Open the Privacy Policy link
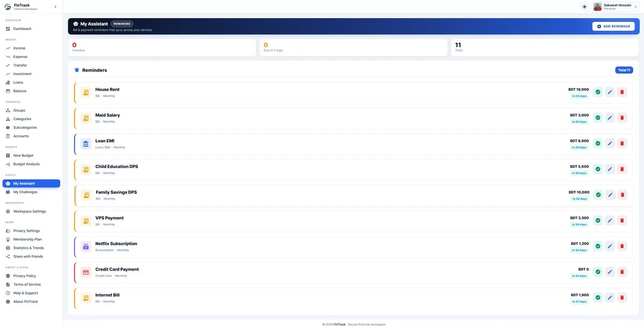The width and height of the screenshot is (644, 329). (x=31, y=276)
